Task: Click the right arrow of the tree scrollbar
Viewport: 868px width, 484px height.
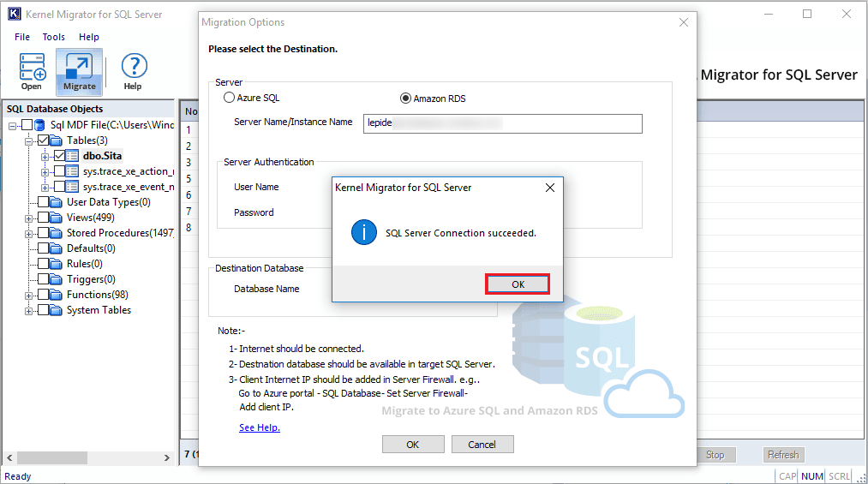Action: [166, 458]
